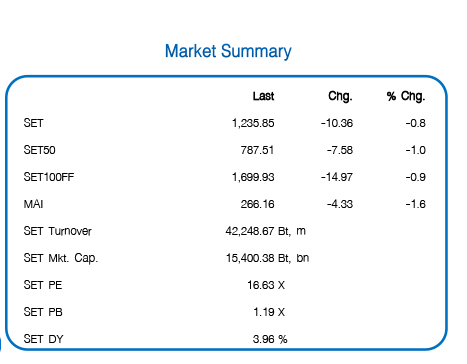The image size is (467, 364).
Task: Select the Last column header
Action: pos(263,96)
